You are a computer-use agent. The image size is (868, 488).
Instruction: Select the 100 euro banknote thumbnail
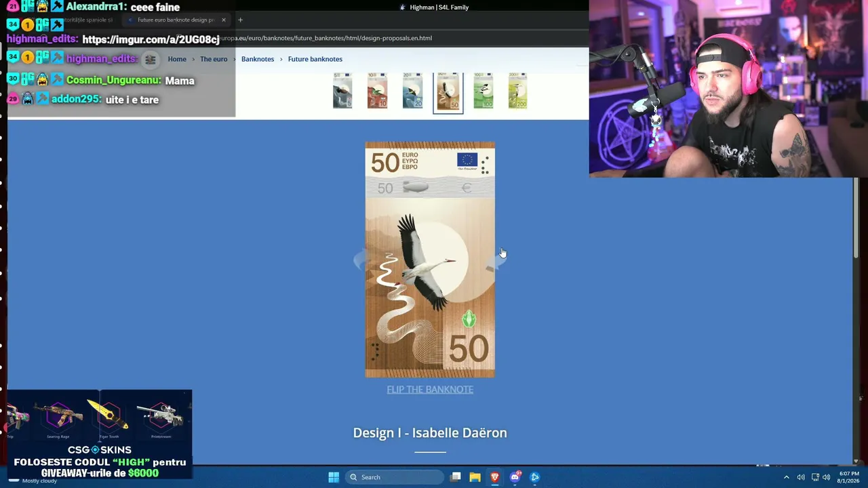(x=483, y=91)
